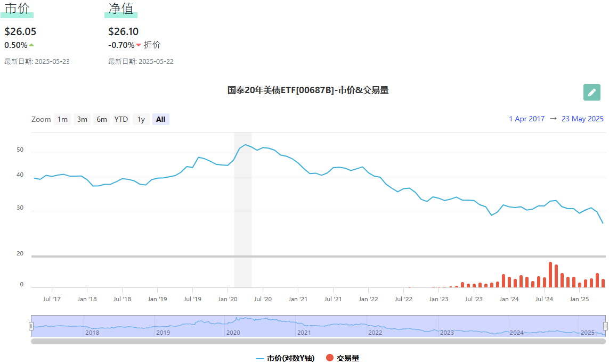Choose the 1y zoom option
609x364 pixels.
click(141, 119)
